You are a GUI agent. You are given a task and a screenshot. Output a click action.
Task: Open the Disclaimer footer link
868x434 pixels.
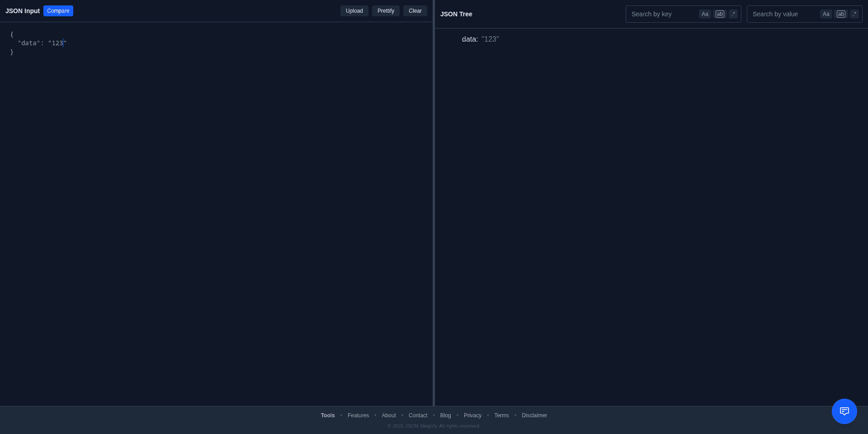click(x=534, y=415)
